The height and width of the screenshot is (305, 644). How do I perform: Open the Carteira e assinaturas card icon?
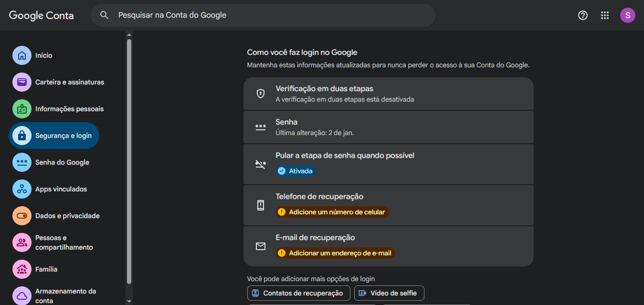[x=21, y=82]
